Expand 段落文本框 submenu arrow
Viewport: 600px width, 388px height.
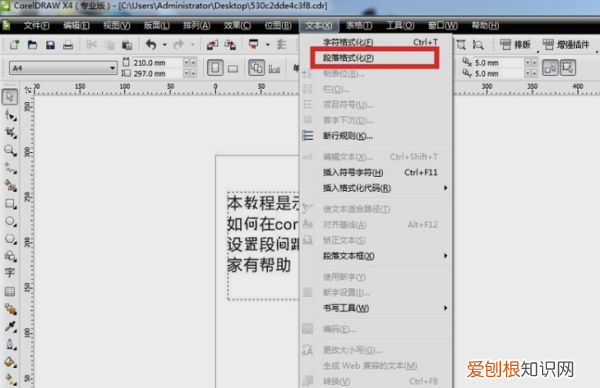[445, 256]
